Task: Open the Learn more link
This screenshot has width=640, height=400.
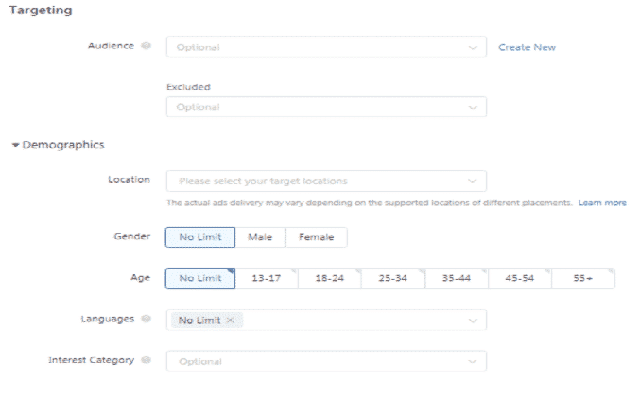Action: click(602, 202)
